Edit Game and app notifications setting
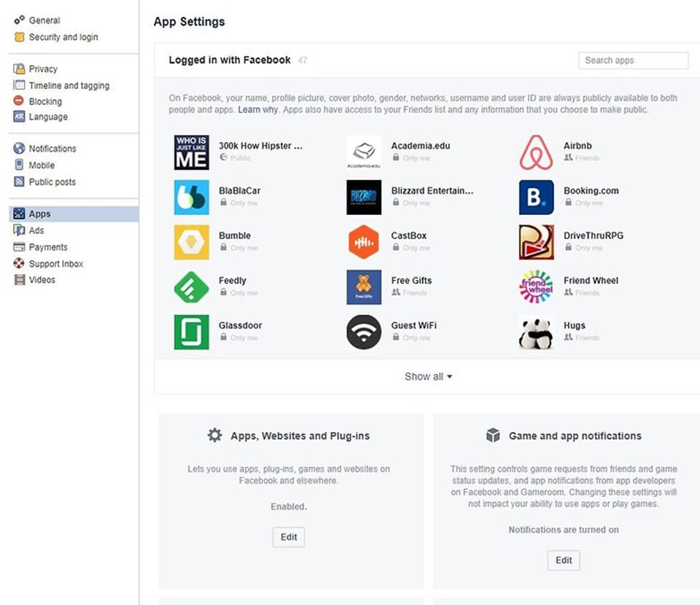 564,561
